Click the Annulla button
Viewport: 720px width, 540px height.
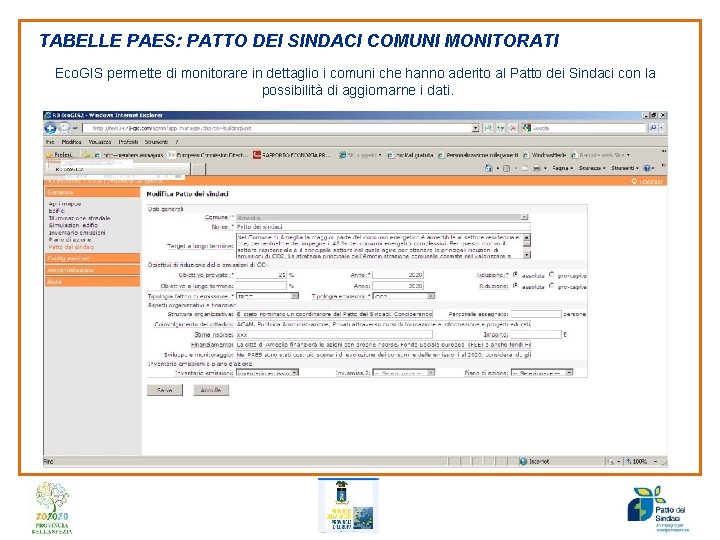pyautogui.click(x=211, y=390)
